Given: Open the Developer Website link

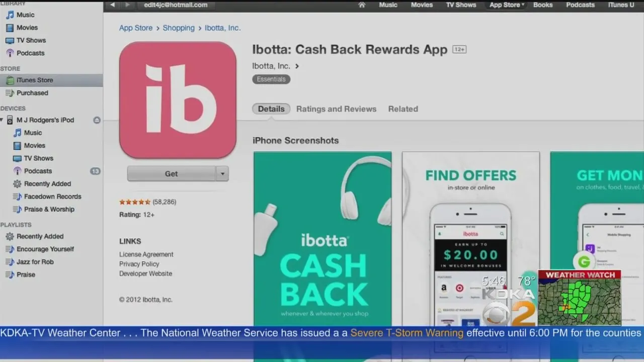Looking at the screenshot, I should [146, 274].
